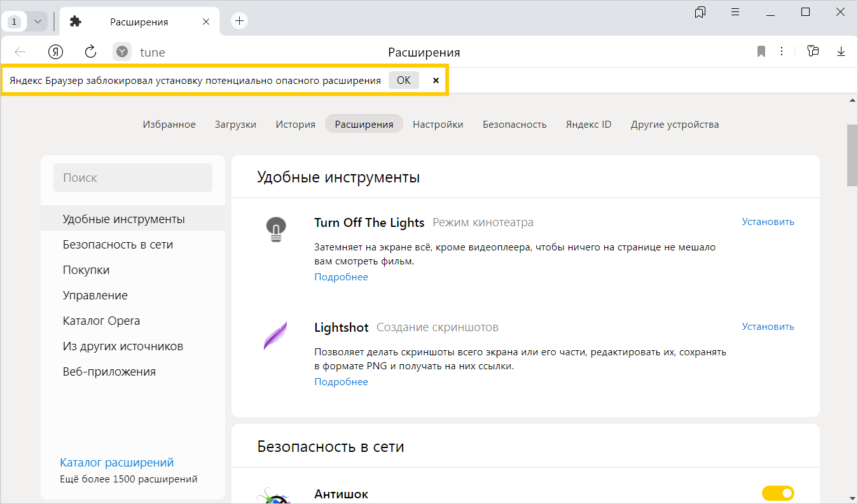858x504 pixels.
Task: Open a new tab with plus icon
Action: pyautogui.click(x=239, y=21)
